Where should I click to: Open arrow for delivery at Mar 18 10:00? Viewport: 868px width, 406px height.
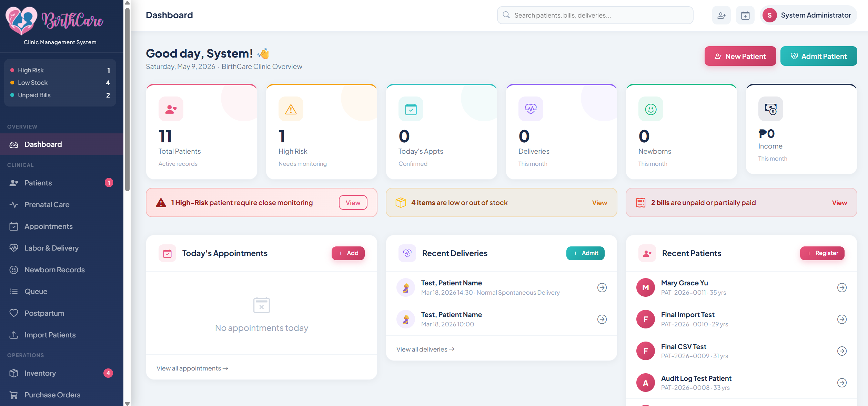click(x=602, y=319)
